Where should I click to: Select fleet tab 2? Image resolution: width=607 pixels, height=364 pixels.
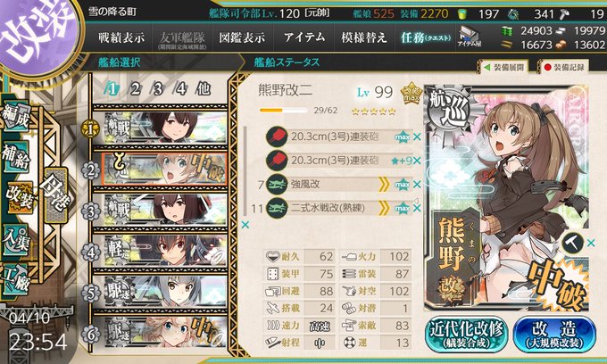(x=135, y=89)
